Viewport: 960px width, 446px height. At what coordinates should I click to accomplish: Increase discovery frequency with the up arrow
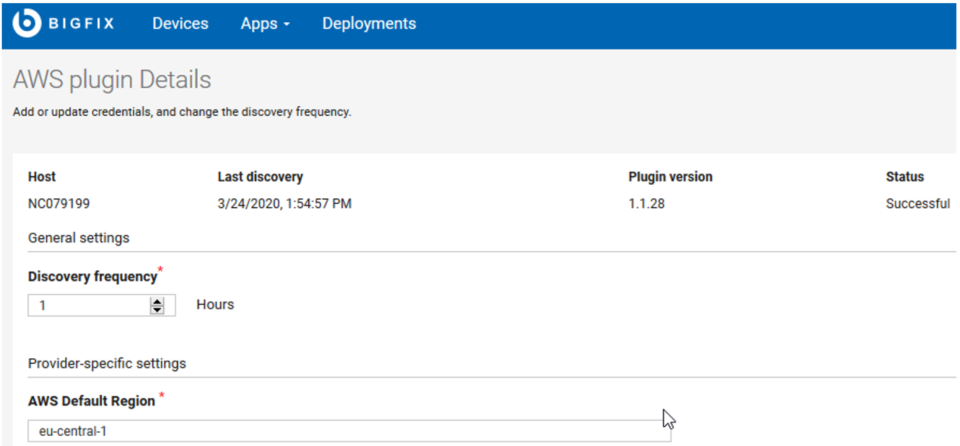[158, 301]
